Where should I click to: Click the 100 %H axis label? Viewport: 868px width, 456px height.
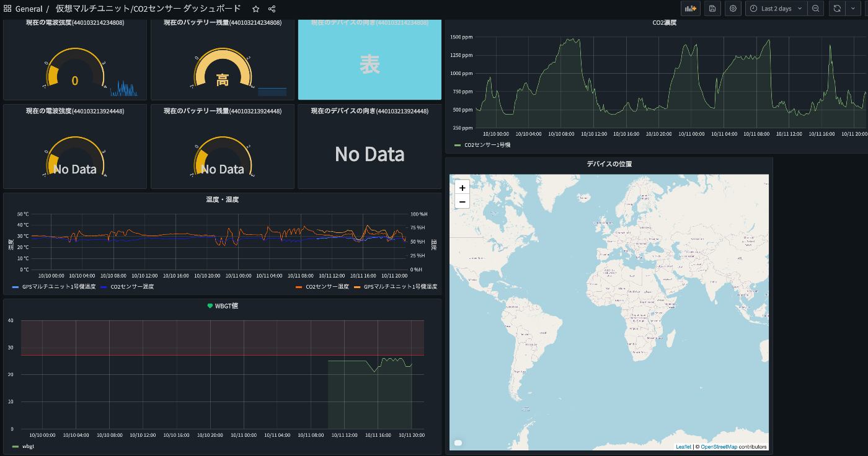(x=420, y=214)
